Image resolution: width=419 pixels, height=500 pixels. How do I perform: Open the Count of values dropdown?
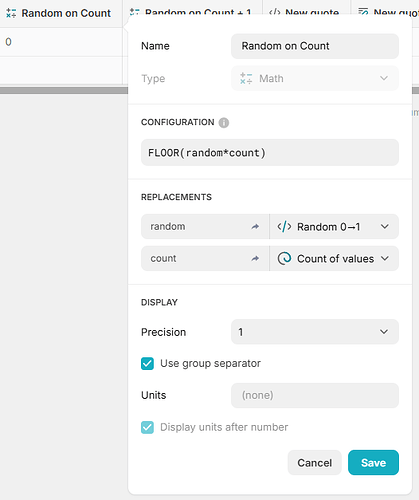pos(334,258)
